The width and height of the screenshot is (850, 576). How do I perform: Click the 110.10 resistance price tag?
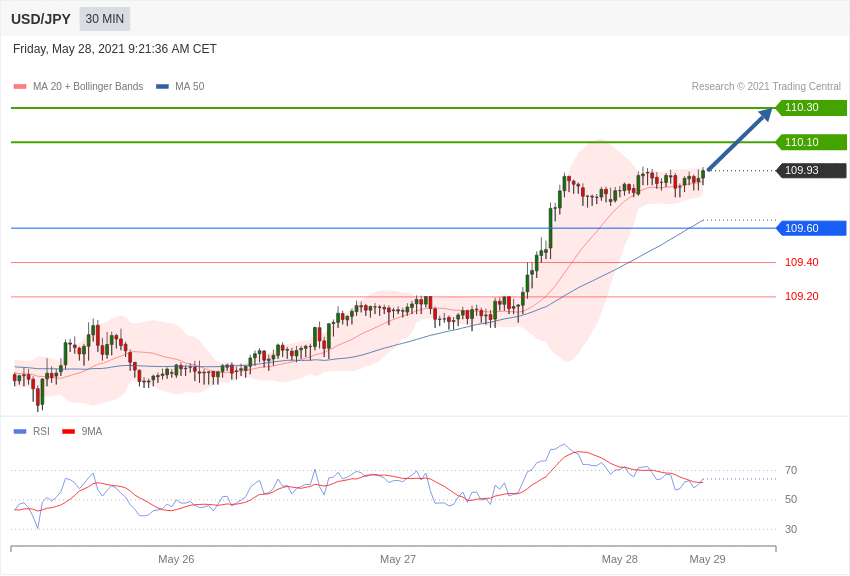tap(811, 142)
